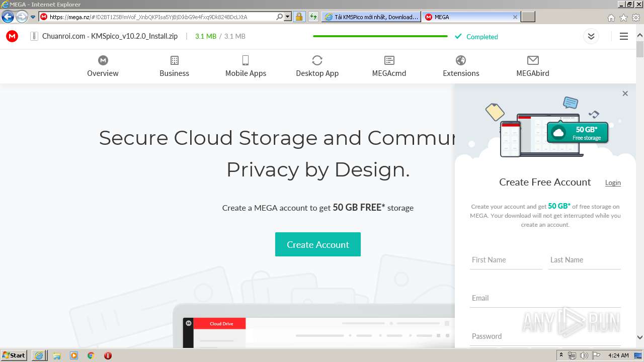Close the MEGA browser tab
644x362 pixels.
515,17
